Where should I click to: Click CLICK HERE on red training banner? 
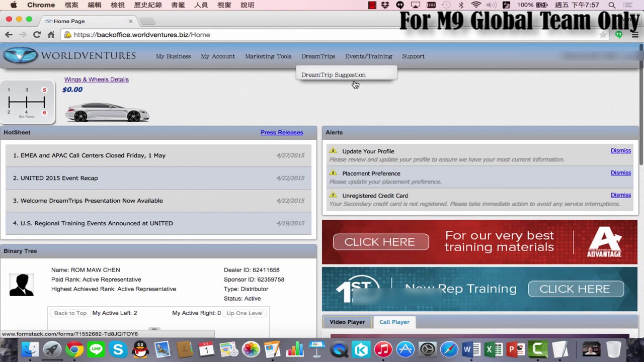tap(380, 242)
